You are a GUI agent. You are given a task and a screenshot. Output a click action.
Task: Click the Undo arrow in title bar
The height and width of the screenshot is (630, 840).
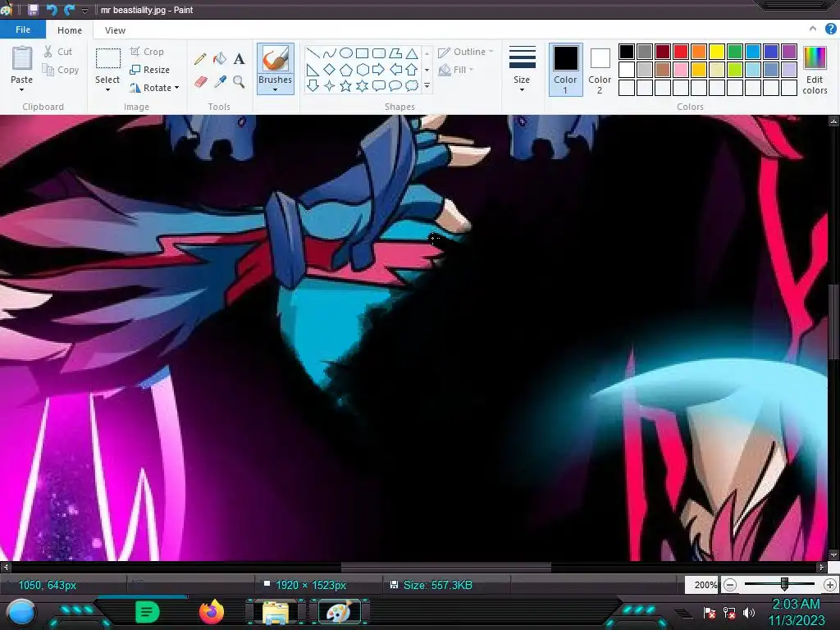coord(52,10)
